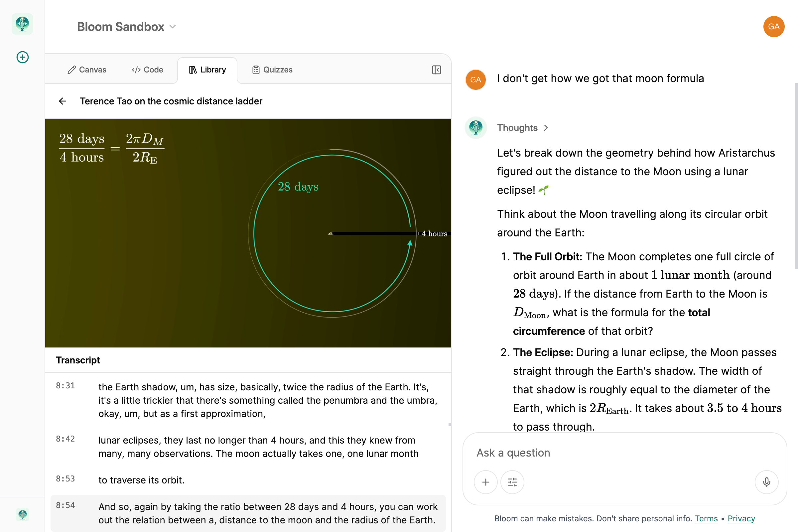Start a new chat with plus circle icon
Image resolution: width=798 pixels, height=532 pixels.
coord(22,57)
